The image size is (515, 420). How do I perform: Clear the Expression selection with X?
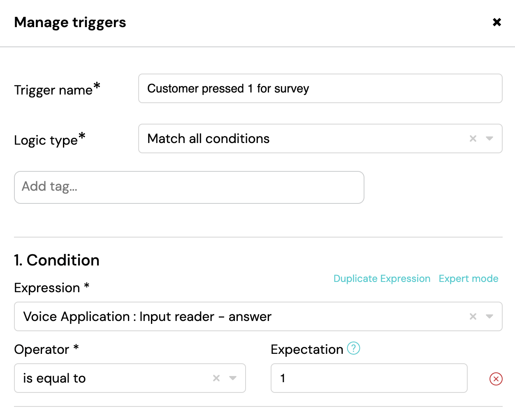[x=473, y=316]
